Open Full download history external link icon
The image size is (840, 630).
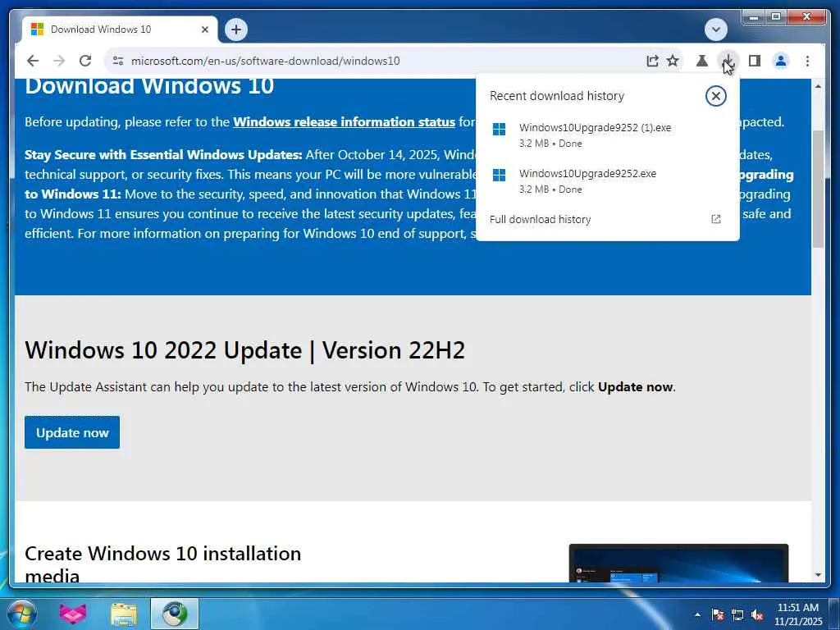(715, 219)
